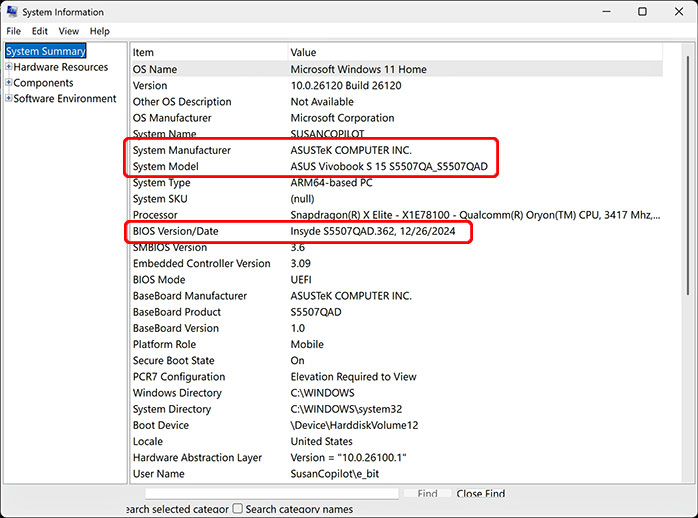Image resolution: width=698 pixels, height=518 pixels.
Task: Expand the Hardware Resources tree node
Action: (9, 67)
